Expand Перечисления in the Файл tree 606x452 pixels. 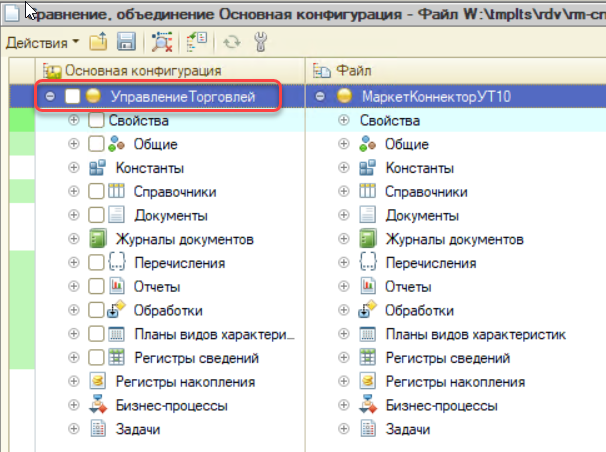343,262
